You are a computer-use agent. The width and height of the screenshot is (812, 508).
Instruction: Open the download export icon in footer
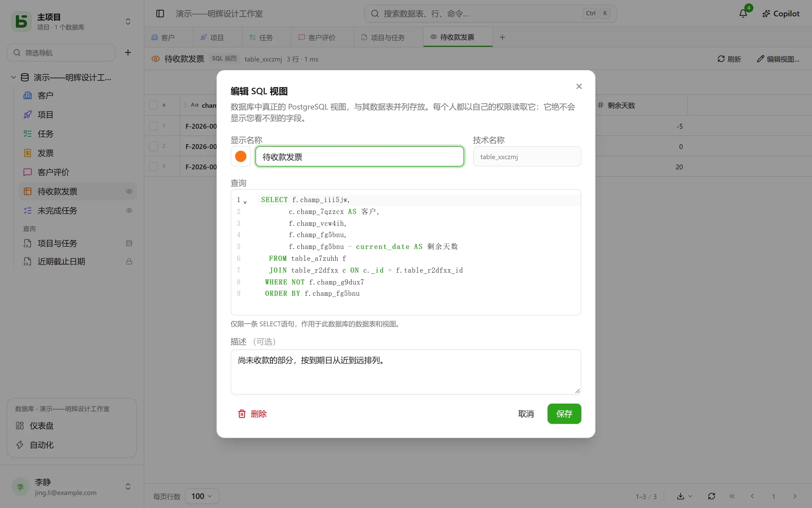680,496
